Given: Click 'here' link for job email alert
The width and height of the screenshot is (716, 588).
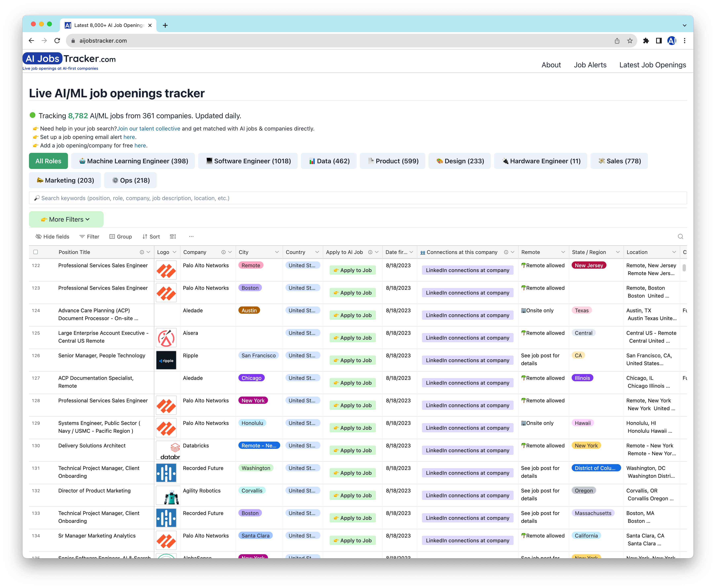Looking at the screenshot, I should 129,137.
